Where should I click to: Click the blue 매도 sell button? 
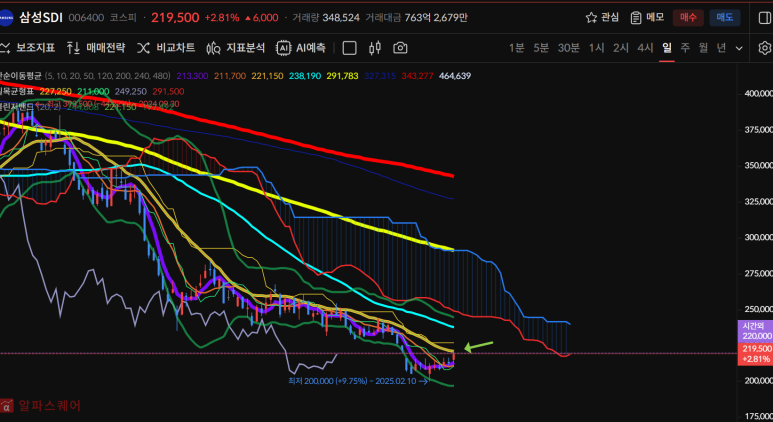[x=725, y=17]
